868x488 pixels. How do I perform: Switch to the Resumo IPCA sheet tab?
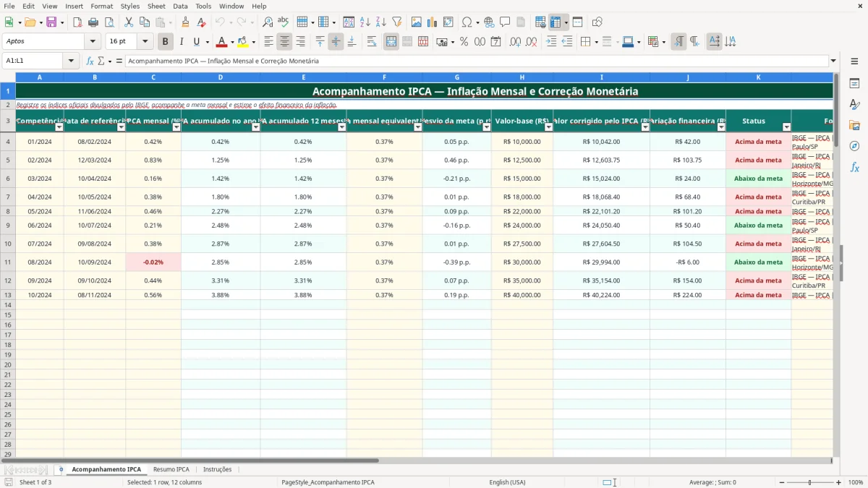(171, 469)
